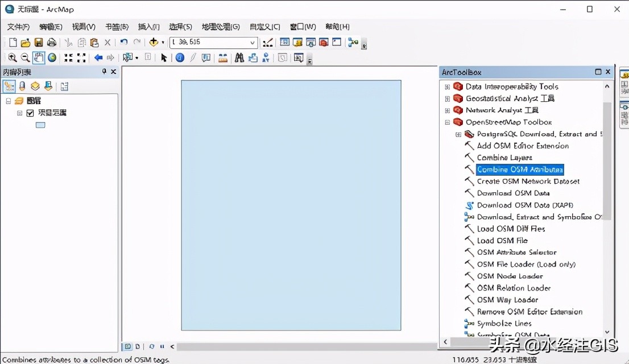Viewport: 629px width, 364px height.
Task: Open the HTML Popup tool
Action: click(206, 58)
